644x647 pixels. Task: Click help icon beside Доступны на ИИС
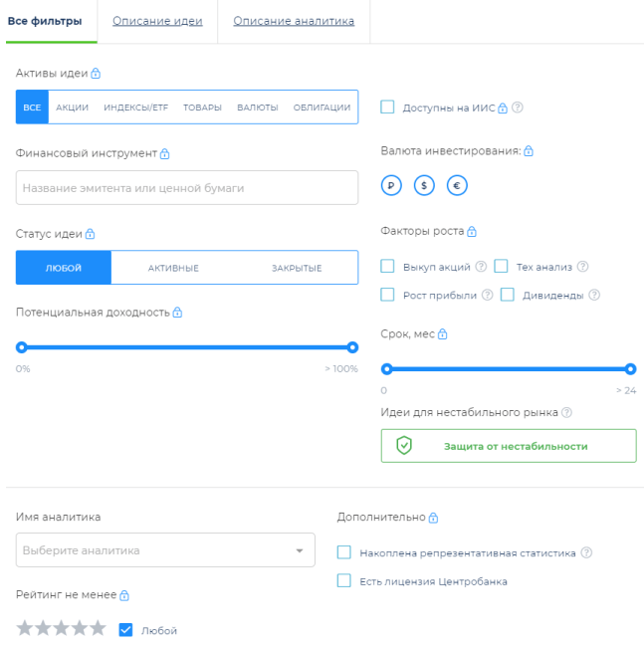point(518,108)
